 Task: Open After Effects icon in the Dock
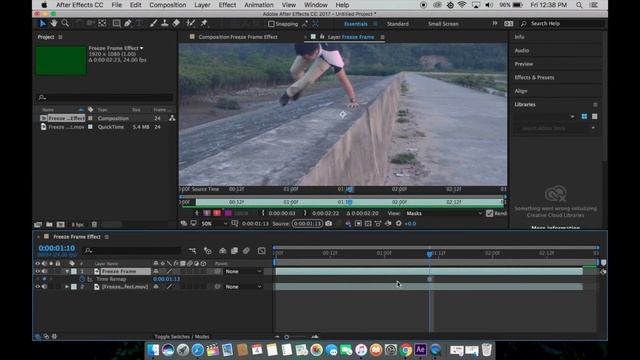(420, 350)
